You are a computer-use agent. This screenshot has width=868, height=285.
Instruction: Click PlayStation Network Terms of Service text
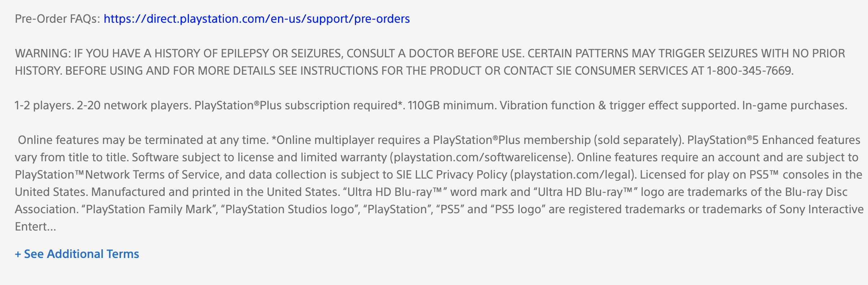118,175
